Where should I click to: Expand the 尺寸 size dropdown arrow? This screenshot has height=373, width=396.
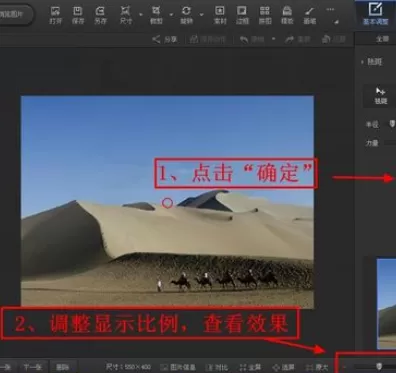click(140, 15)
